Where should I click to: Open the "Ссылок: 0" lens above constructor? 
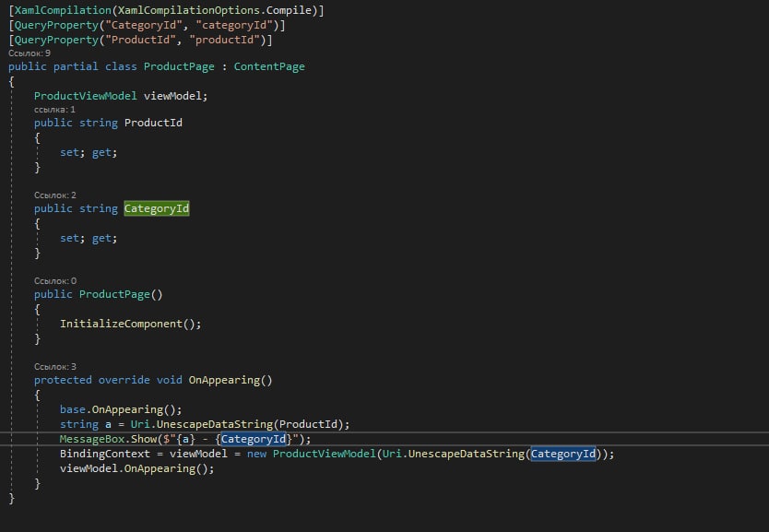(55, 281)
